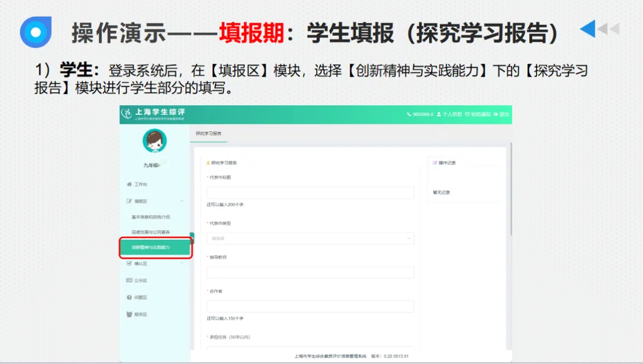Click the 确认区 checkbox icon
This screenshot has width=643, height=364.
point(128,263)
